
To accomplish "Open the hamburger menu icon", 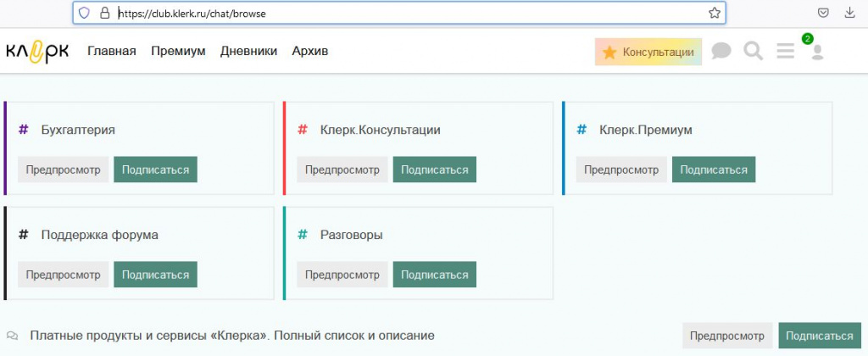I will click(785, 52).
